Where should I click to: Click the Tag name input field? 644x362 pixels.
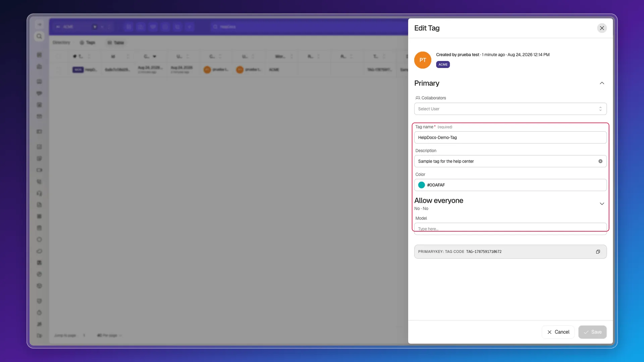click(510, 137)
